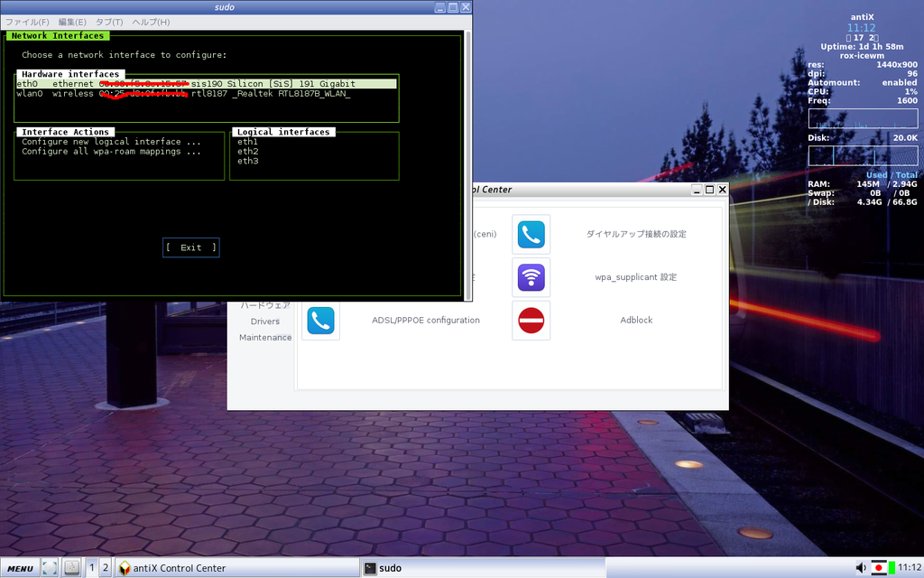The width and height of the screenshot is (924, 578).
Task: Click the antiX Control Center taskbar icon
Action: coord(125,568)
